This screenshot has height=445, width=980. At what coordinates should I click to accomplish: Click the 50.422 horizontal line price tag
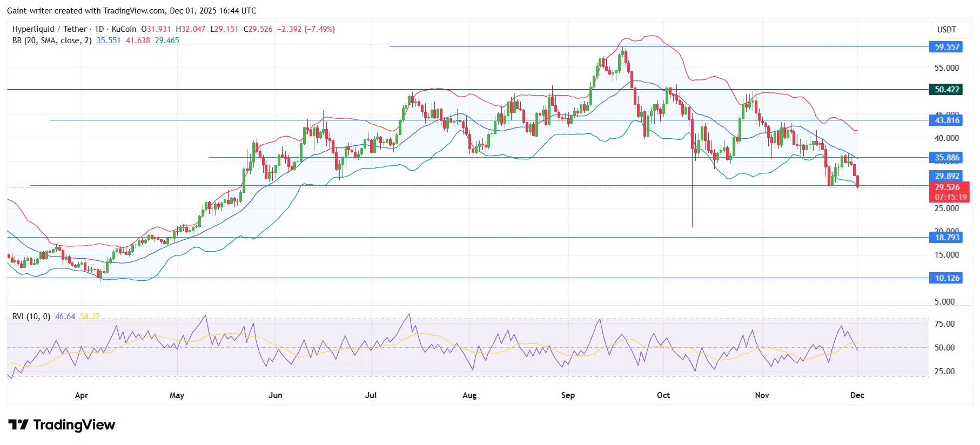click(x=947, y=90)
